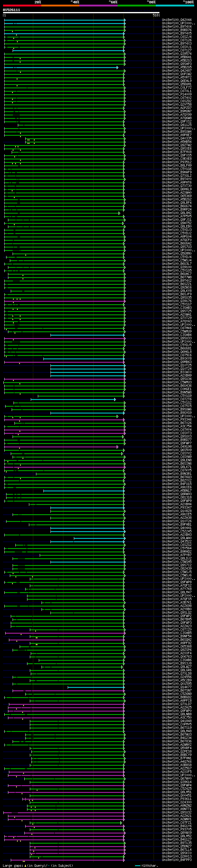Select the UniRef100_C6THY4 row label

click(x=177, y=430)
